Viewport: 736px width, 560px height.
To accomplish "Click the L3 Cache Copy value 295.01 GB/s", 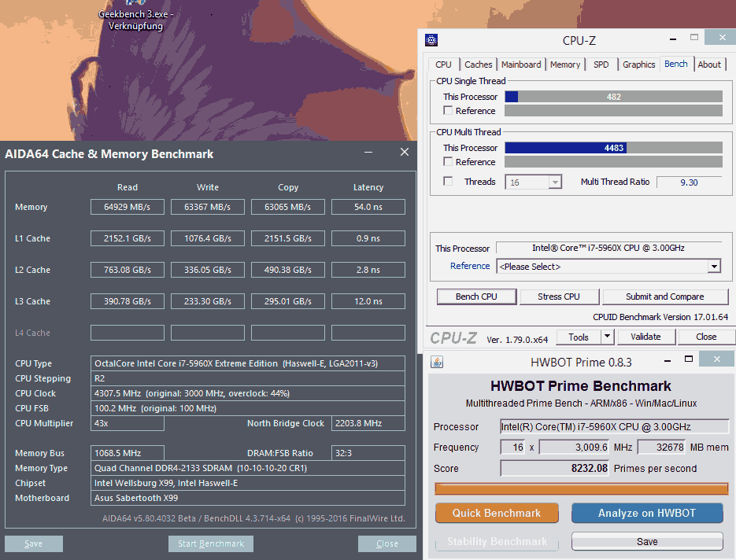I will (x=288, y=301).
